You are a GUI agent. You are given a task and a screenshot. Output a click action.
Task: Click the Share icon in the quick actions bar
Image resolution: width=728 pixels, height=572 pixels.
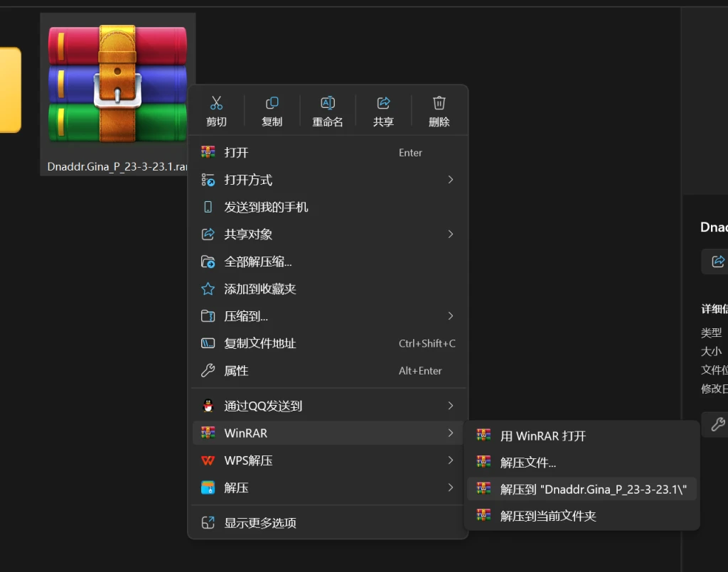click(x=382, y=102)
